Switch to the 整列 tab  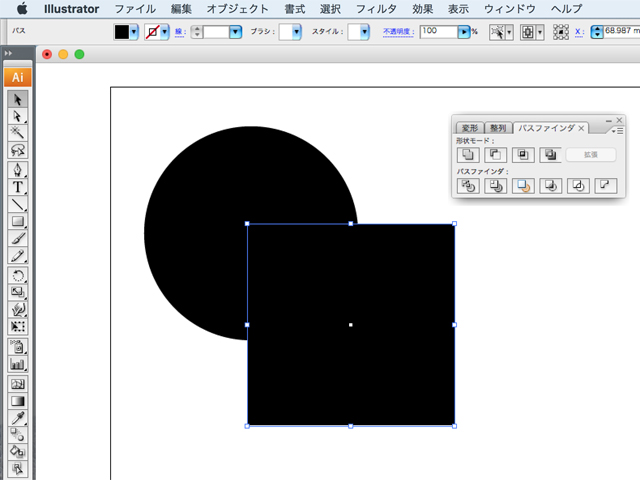498,128
